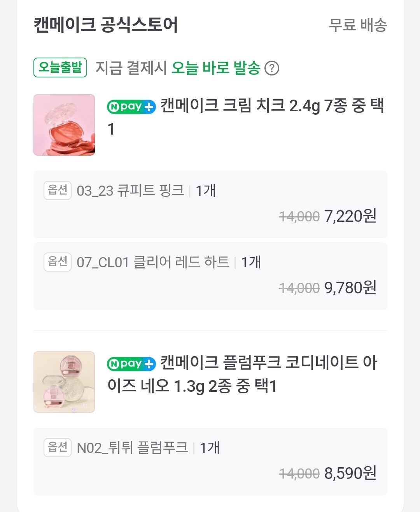The image size is (420, 512).
Task: Open 캔메이크 공식스토어 store page
Action: pyautogui.click(x=106, y=25)
